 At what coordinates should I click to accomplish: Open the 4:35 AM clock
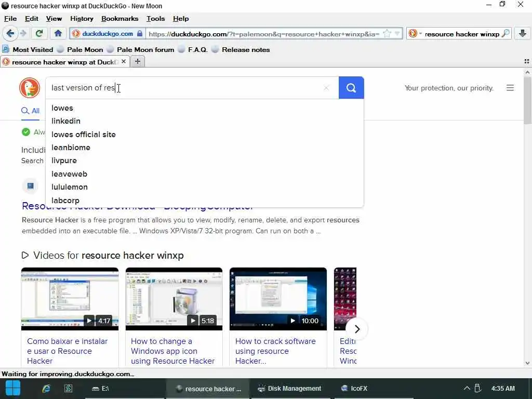tap(503, 389)
